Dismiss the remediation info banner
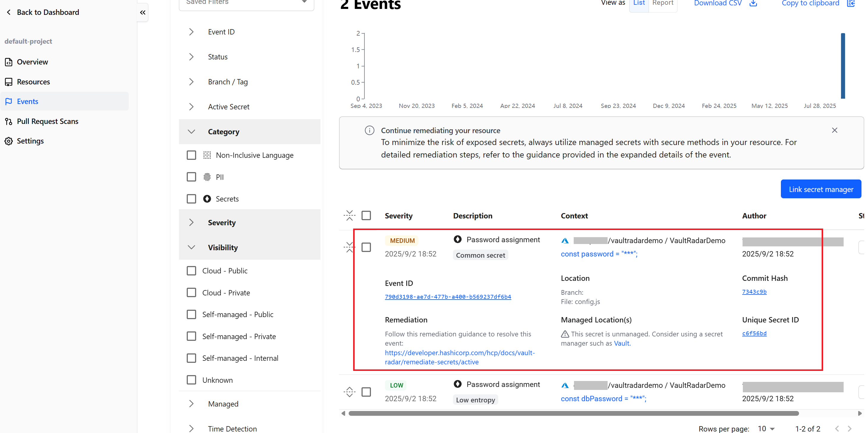 [834, 130]
